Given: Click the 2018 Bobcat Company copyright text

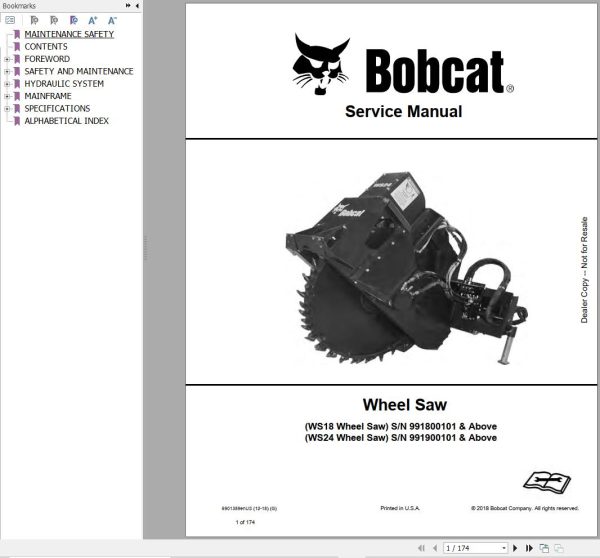Looking at the screenshot, I should coord(525,508).
